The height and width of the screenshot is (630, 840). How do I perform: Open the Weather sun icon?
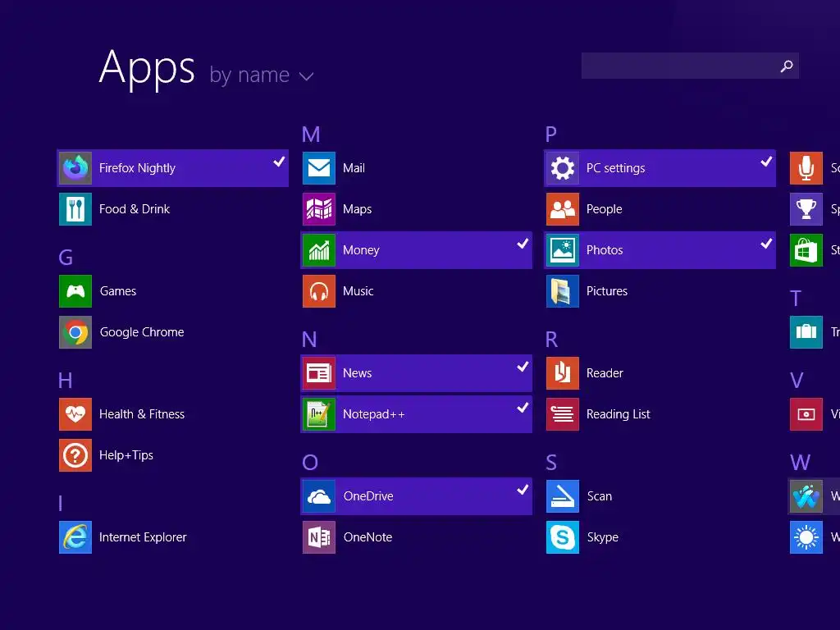pyautogui.click(x=806, y=537)
